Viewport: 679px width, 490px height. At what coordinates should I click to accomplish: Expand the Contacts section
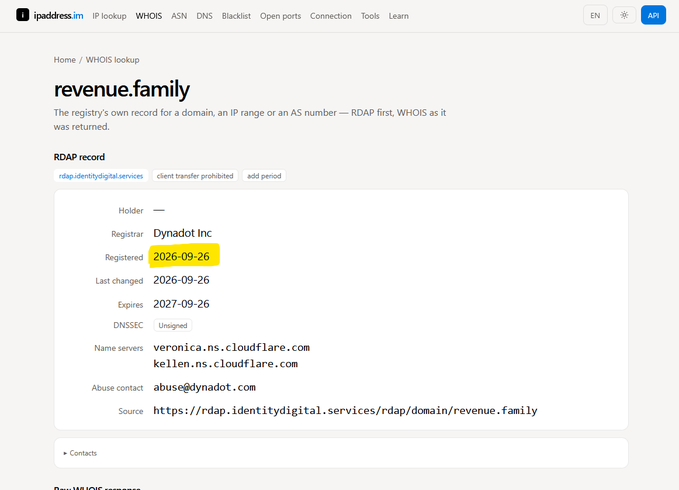(341, 453)
